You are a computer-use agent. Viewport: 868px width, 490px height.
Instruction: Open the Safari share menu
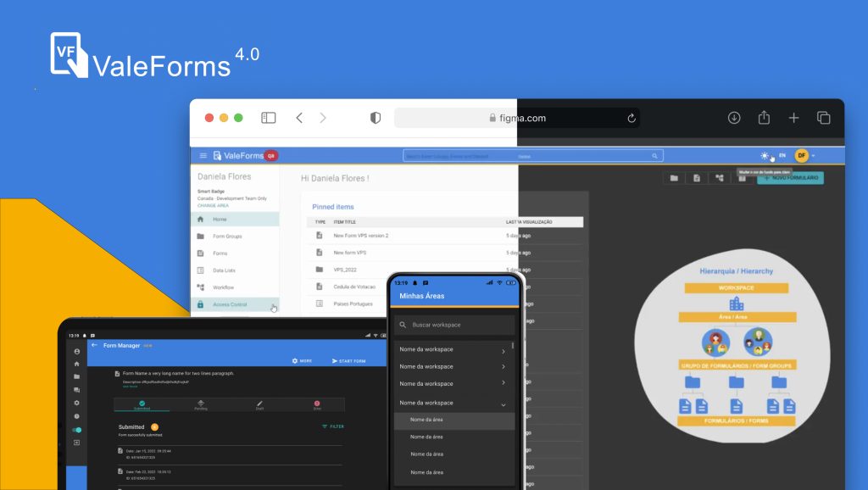[x=764, y=117]
